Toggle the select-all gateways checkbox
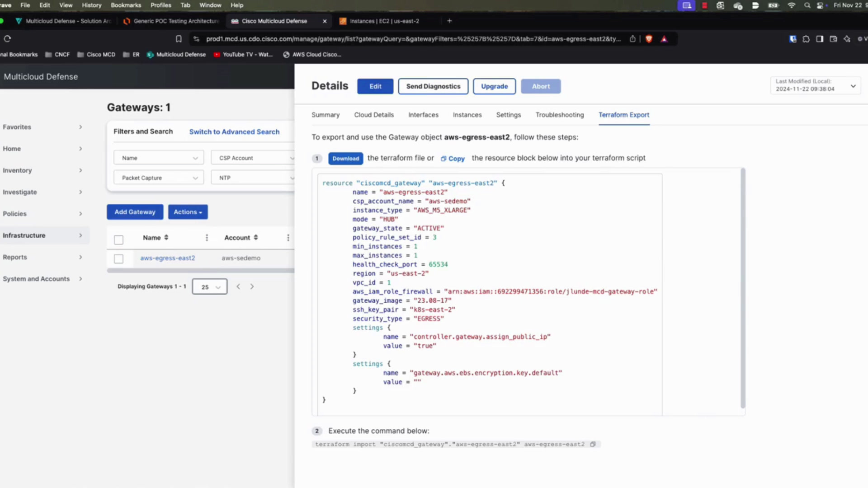 click(x=118, y=239)
